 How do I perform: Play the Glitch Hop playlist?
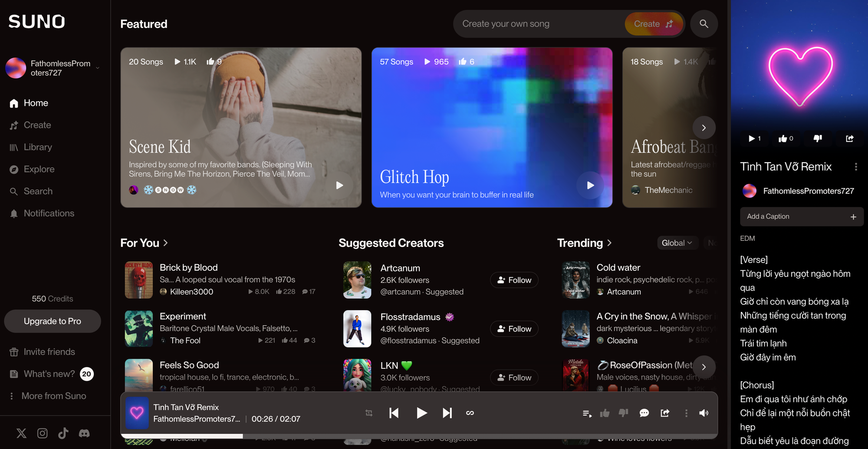(x=590, y=185)
